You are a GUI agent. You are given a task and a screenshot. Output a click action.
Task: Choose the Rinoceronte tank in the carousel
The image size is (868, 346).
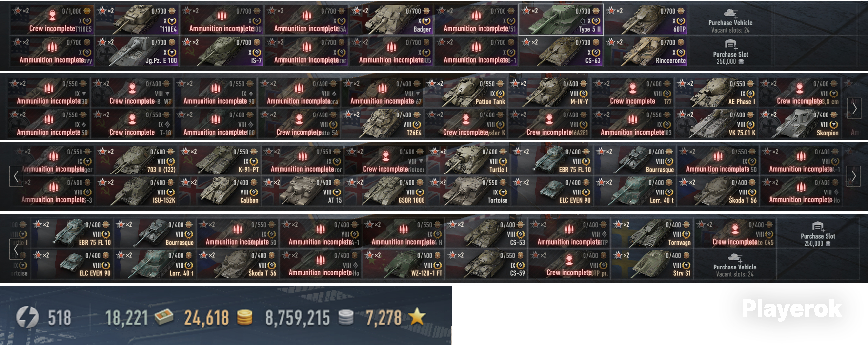[646, 51]
